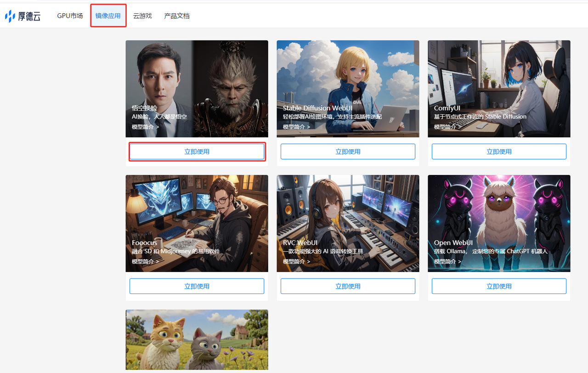Click the 悟空换脸 card image
This screenshot has width=588, height=373.
tap(197, 89)
